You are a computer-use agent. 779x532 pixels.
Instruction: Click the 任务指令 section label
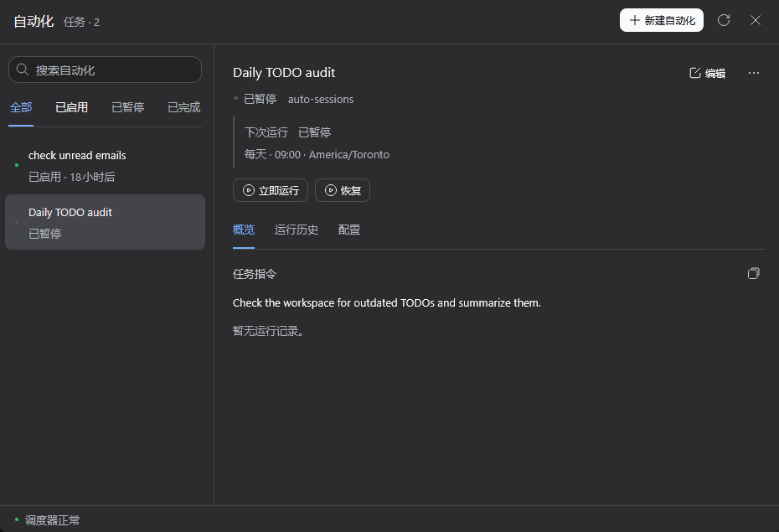255,274
